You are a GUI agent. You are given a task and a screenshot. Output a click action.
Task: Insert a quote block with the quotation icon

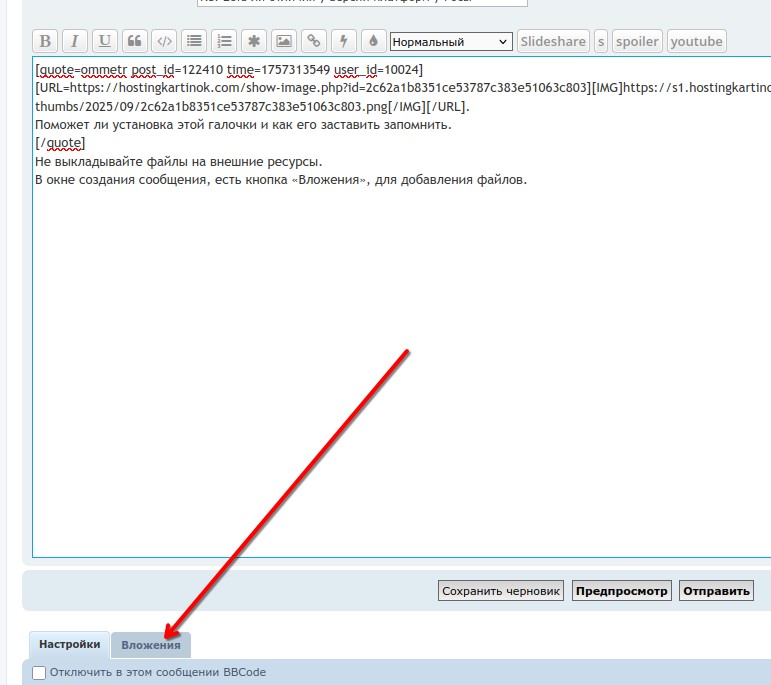(x=135, y=41)
